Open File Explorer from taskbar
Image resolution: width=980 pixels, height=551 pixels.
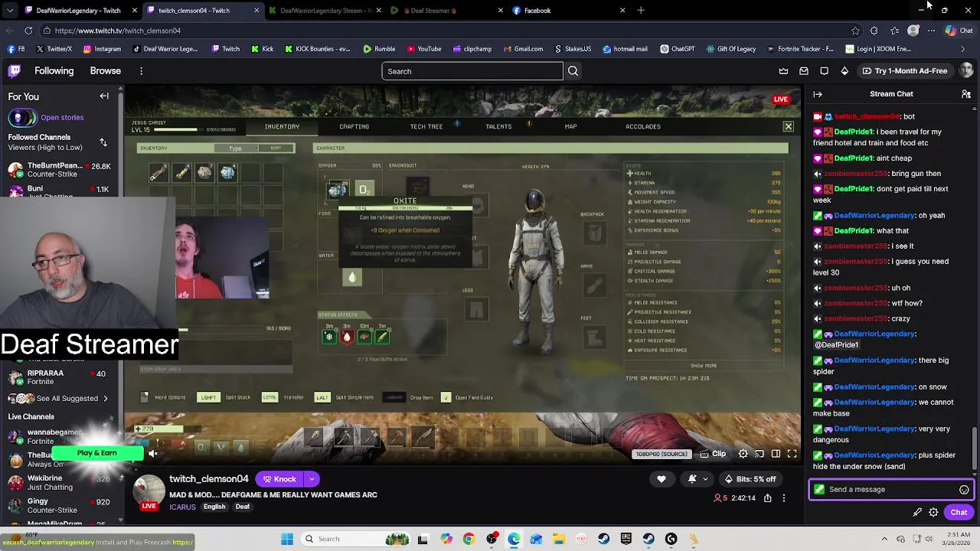click(x=559, y=540)
